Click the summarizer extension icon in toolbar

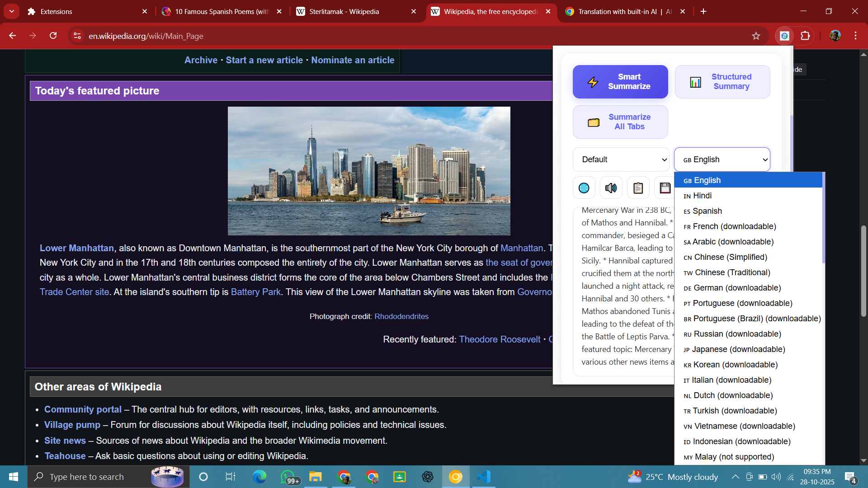pyautogui.click(x=784, y=36)
